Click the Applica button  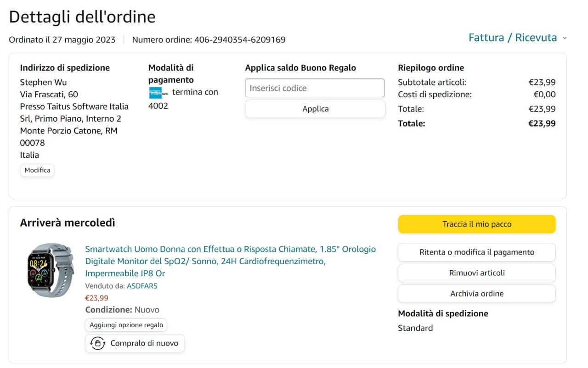tap(315, 109)
